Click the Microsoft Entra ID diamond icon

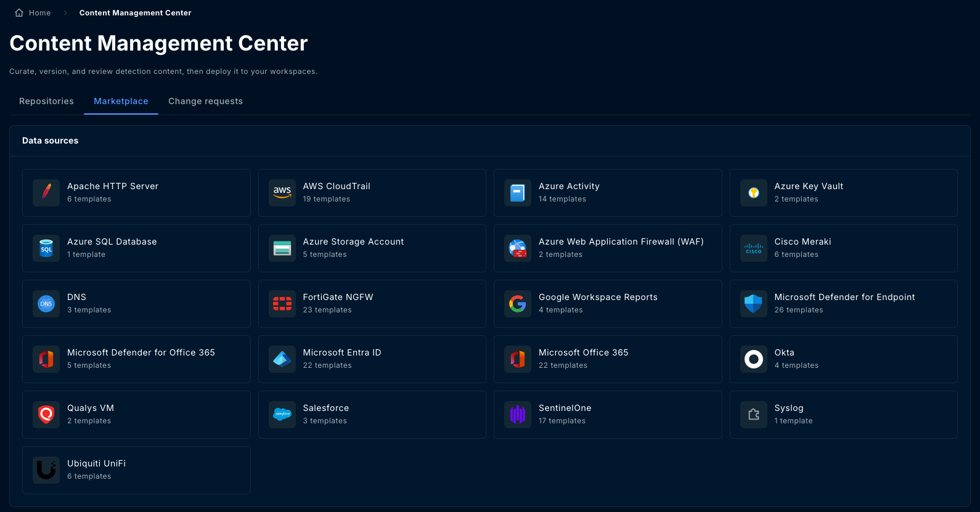[282, 359]
